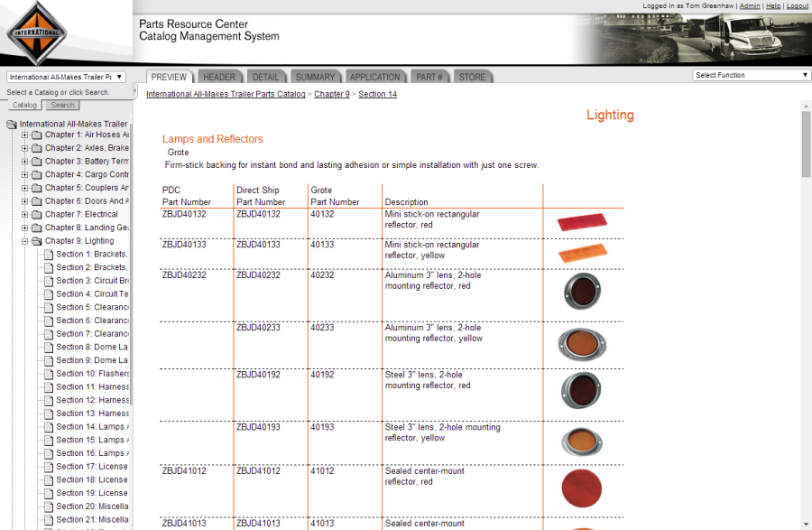Click the folder icon for Chapter 7: Electrical

tap(37, 215)
